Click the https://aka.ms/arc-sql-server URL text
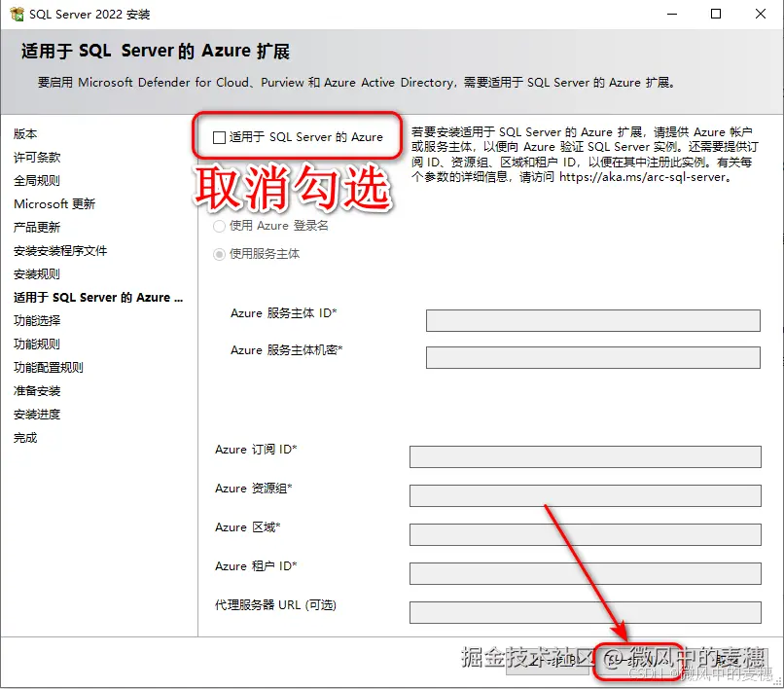 [x=642, y=177]
